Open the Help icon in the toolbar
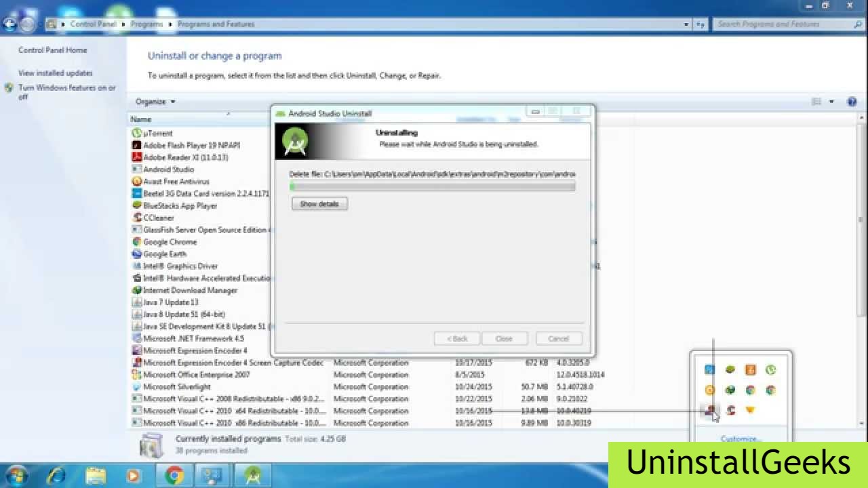The height and width of the screenshot is (488, 868). tap(852, 102)
